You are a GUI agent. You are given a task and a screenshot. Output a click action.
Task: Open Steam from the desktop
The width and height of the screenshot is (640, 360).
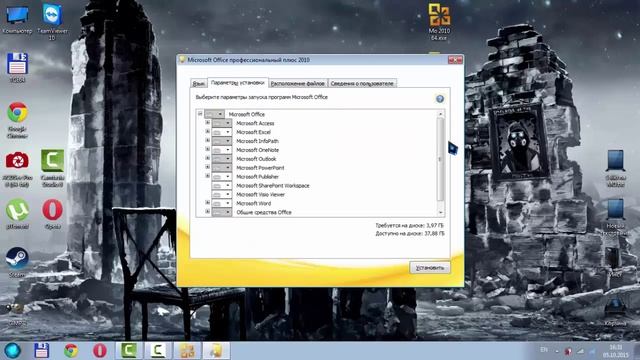(x=17, y=262)
